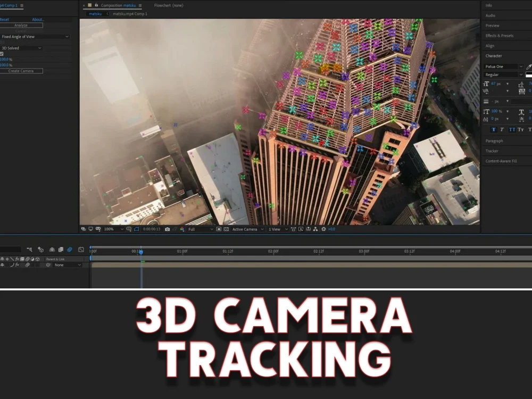Open the Effects & Presets panel
Viewport: 532px width, 399px height.
500,36
